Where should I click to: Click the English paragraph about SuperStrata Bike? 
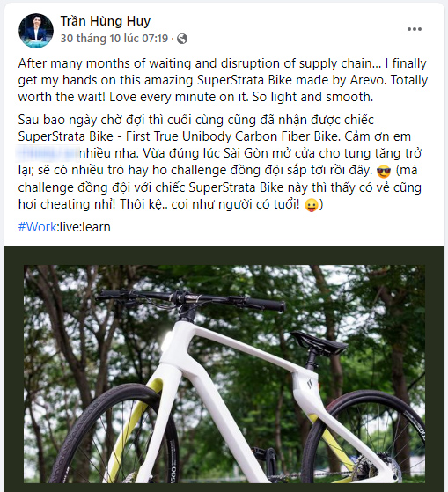pos(223,80)
